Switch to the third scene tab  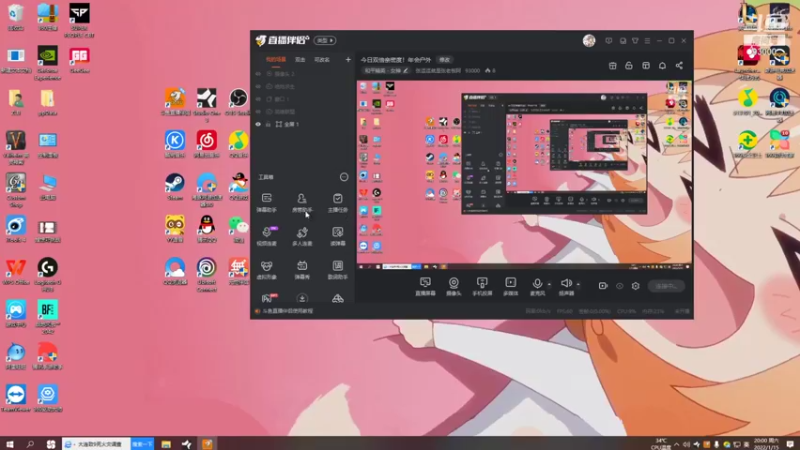pos(322,60)
